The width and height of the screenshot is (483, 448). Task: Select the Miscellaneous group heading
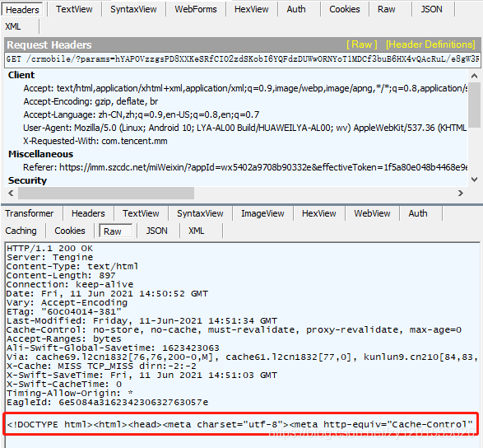tap(40, 154)
